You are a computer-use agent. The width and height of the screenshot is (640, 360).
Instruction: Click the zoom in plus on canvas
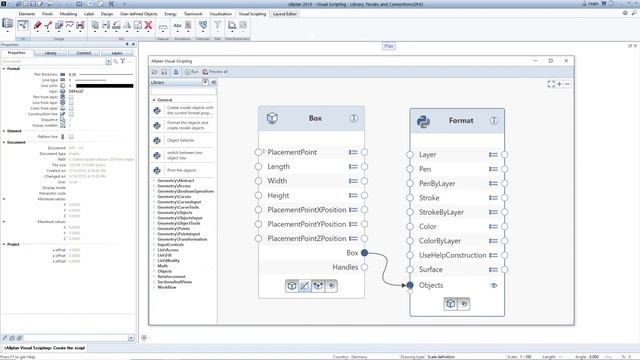(x=560, y=84)
